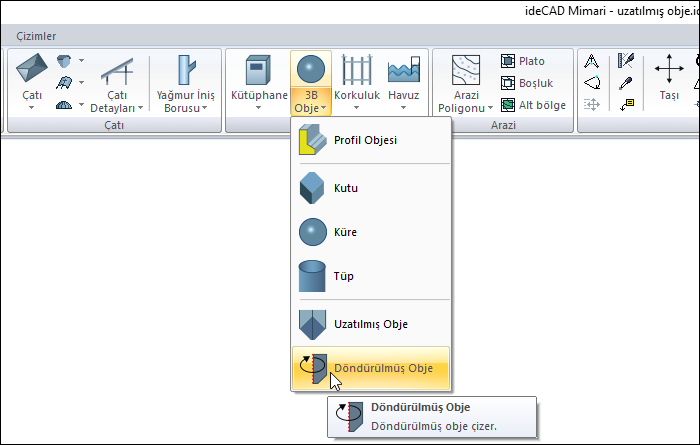Viewport: 700px width, 445px height.
Task: Click the 'Arazi' group label
Action: point(503,125)
